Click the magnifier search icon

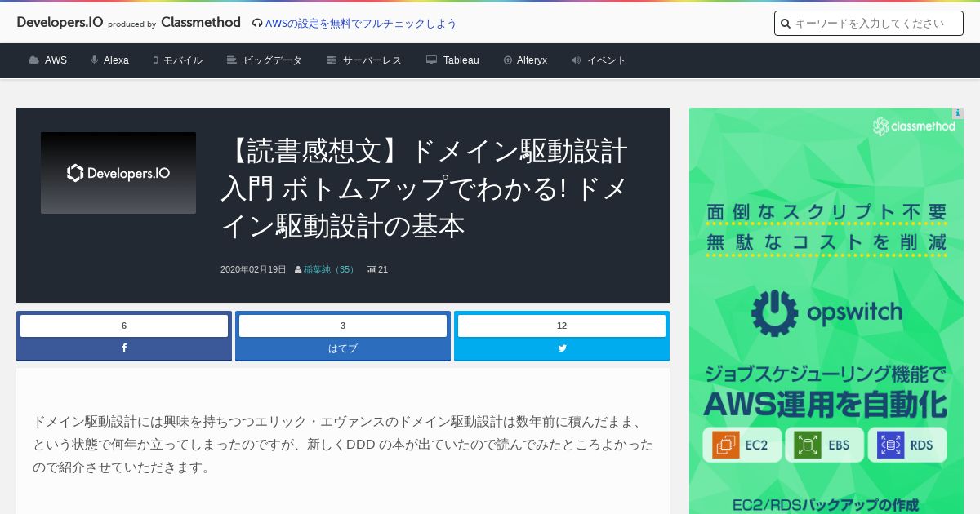(x=786, y=24)
